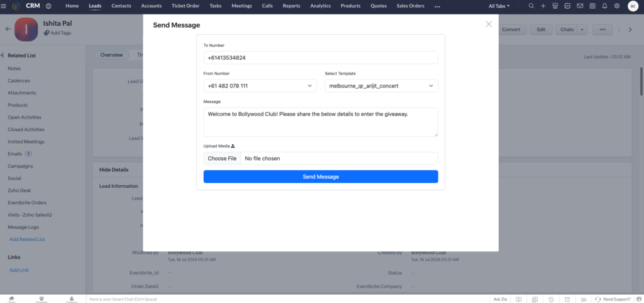Click Ask Zia in the bottom bar

pos(500,299)
